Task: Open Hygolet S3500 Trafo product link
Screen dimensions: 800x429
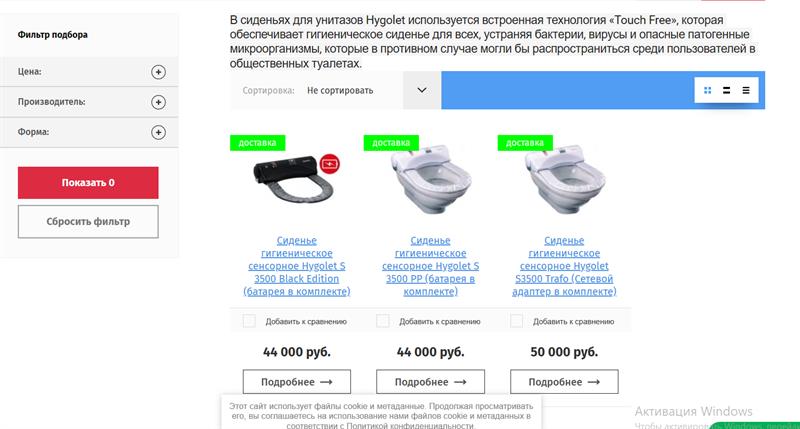Action: coord(564,266)
